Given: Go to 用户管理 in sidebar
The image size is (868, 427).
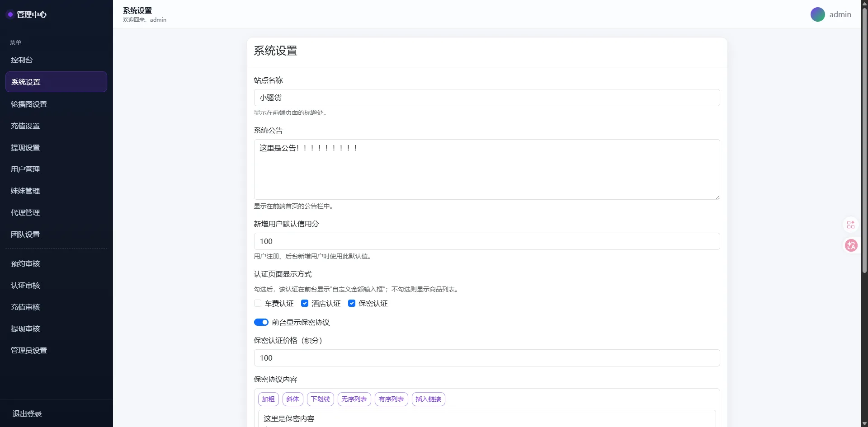Looking at the screenshot, I should pos(25,169).
